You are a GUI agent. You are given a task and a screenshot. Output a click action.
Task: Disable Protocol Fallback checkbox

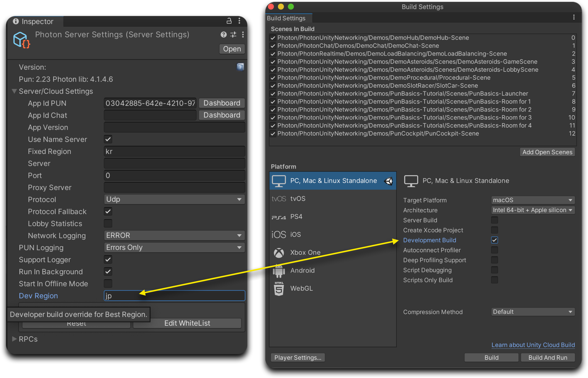point(108,211)
